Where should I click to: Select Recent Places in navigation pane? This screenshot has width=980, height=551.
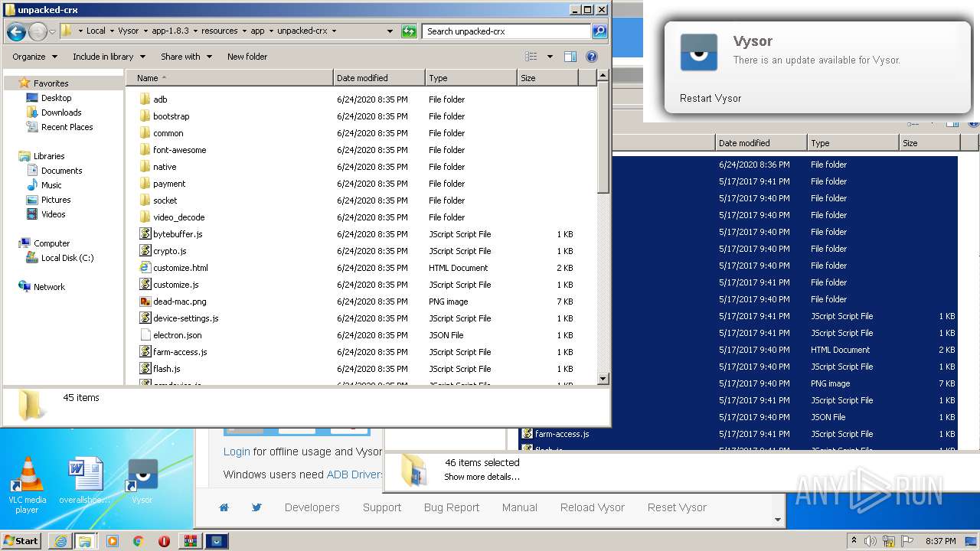pyautogui.click(x=67, y=127)
